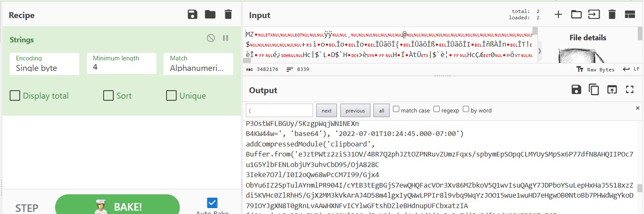Add a new input tab
This screenshot has width=644, height=214.
pyautogui.click(x=558, y=15)
